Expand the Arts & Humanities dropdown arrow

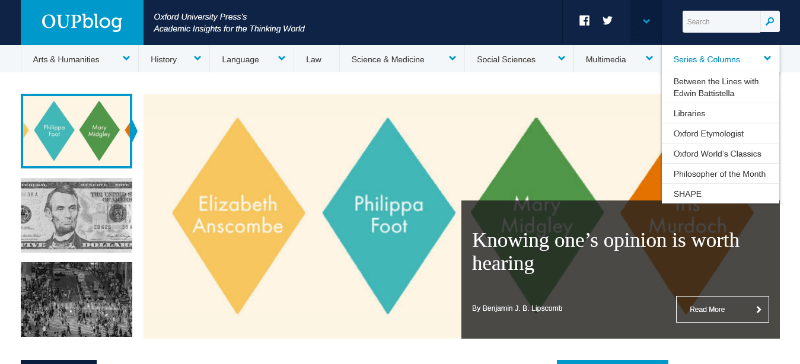(126, 59)
